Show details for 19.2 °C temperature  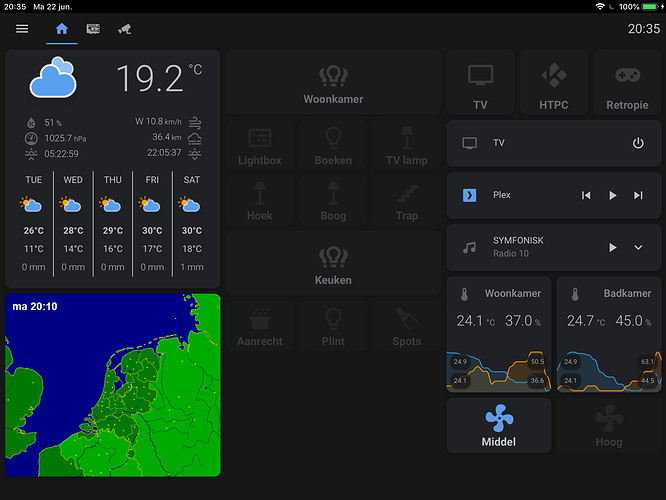[x=159, y=77]
